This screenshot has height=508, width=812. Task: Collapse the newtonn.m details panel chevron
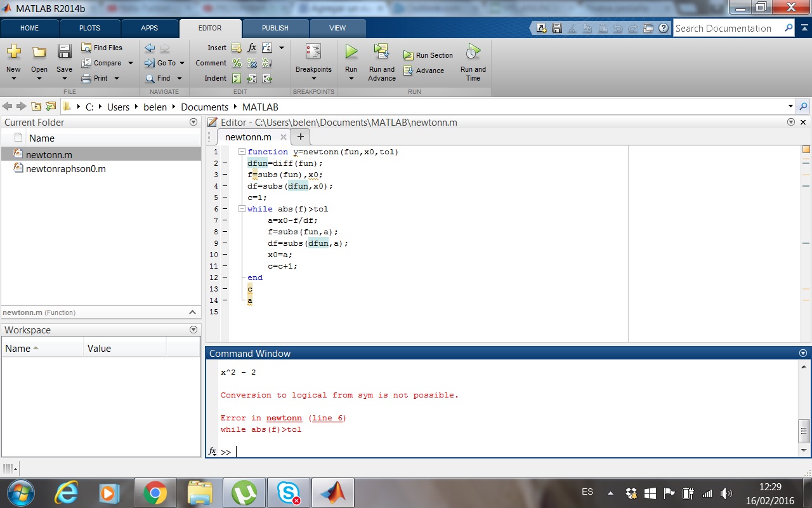[193, 312]
